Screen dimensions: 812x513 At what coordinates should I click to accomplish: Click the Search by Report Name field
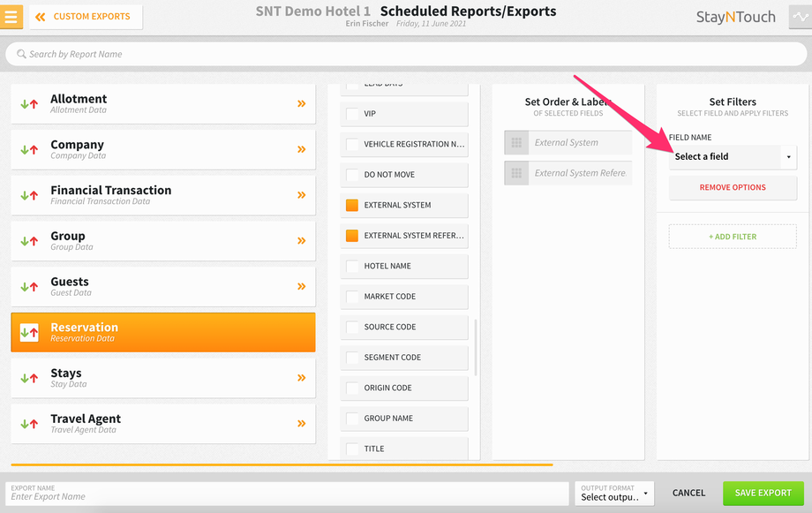pos(406,54)
